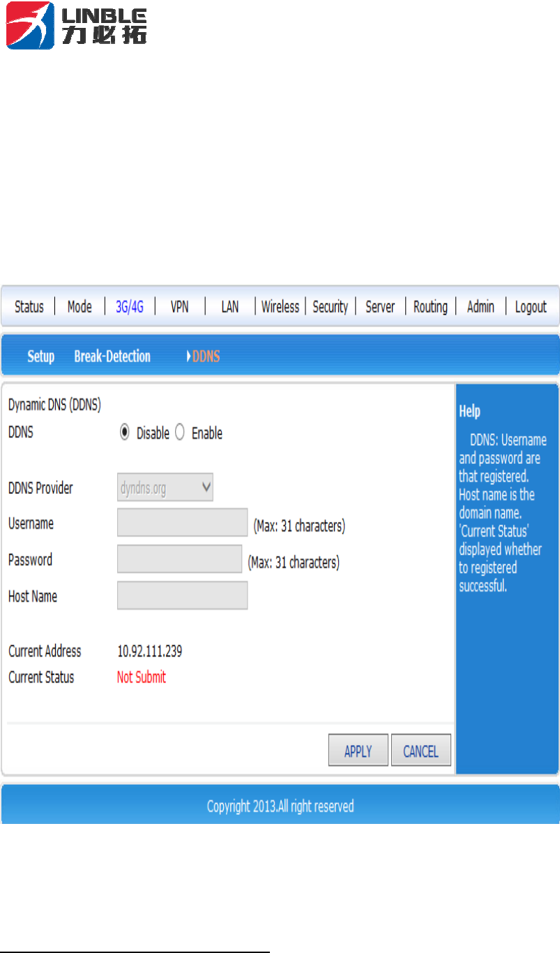Image resolution: width=560 pixels, height=953 pixels.
Task: Click the current address 10.92.111.239
Action: 150,651
